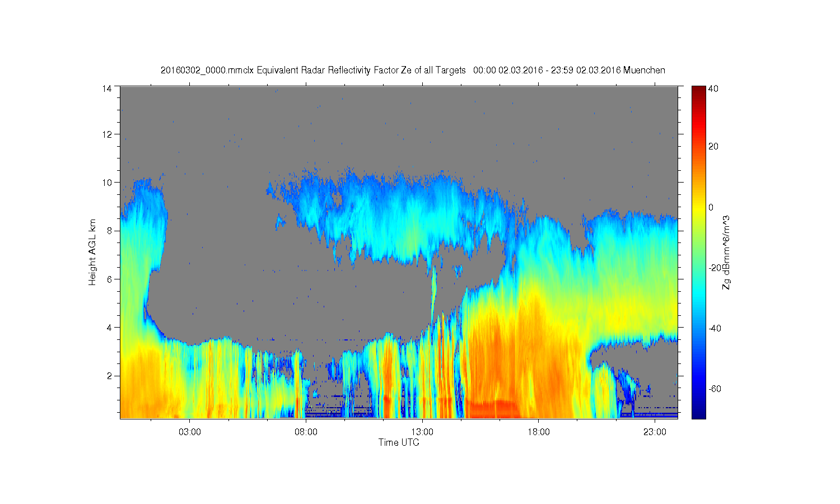840x504 pixels.
Task: Click the height tick label '14'
Action: tap(107, 88)
